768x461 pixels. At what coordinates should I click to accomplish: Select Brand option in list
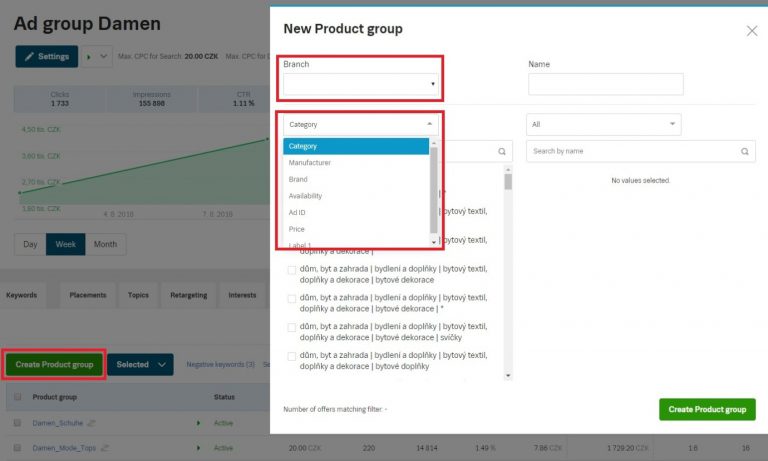[x=356, y=179]
